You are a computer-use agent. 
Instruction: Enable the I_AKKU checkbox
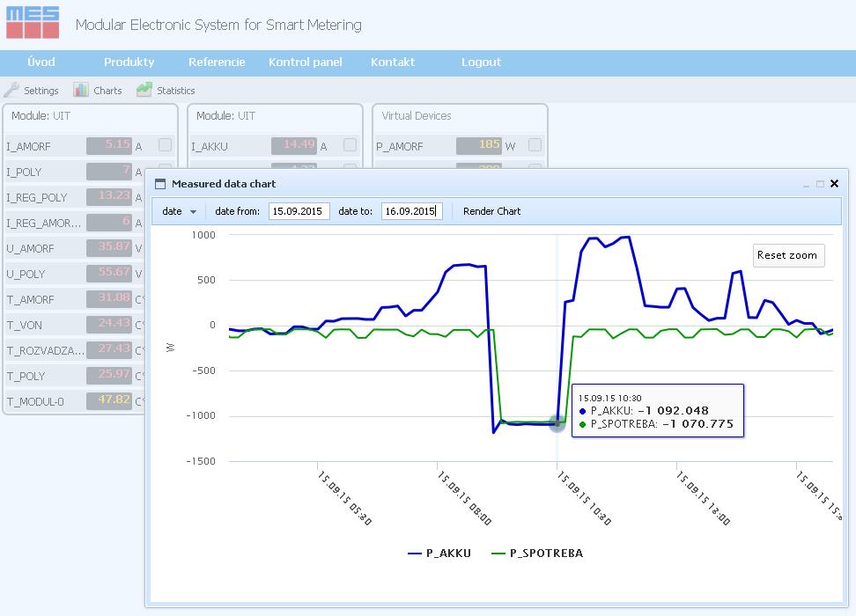350,145
